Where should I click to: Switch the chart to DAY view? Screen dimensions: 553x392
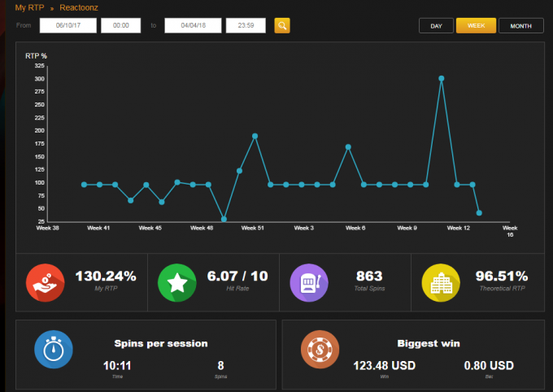(436, 26)
